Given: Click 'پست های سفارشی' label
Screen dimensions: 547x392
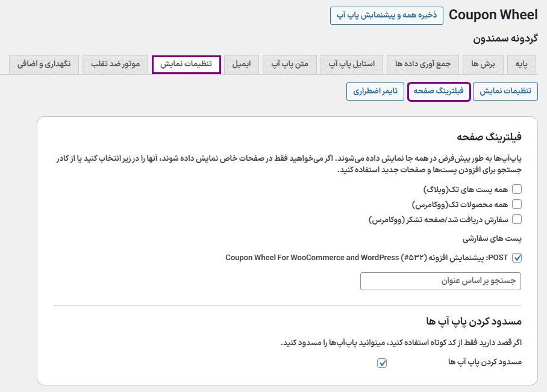Looking at the screenshot, I should [492, 239].
